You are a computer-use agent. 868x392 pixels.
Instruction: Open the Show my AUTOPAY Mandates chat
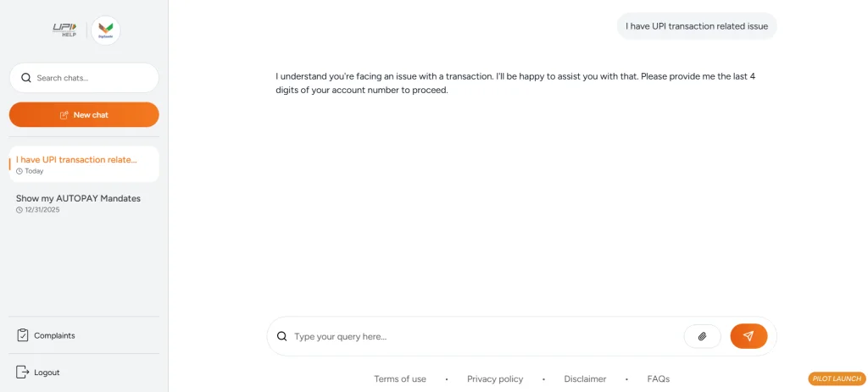[78, 202]
